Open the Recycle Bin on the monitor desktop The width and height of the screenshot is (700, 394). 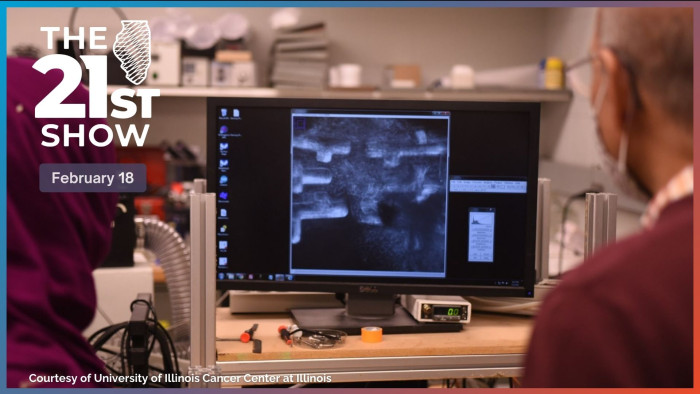(224, 113)
